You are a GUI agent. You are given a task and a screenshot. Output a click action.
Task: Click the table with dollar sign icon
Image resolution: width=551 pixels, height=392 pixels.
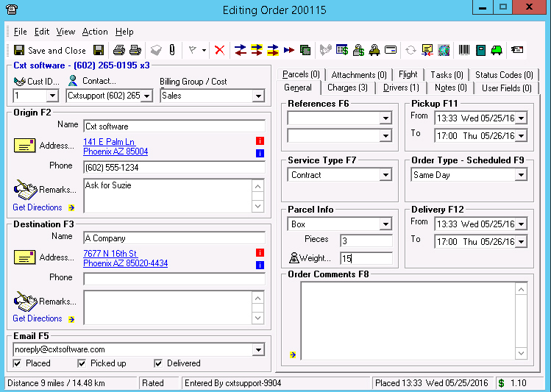click(342, 50)
